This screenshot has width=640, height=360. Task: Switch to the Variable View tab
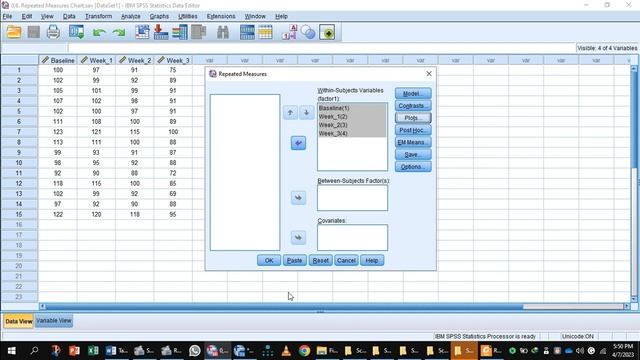[x=54, y=321]
